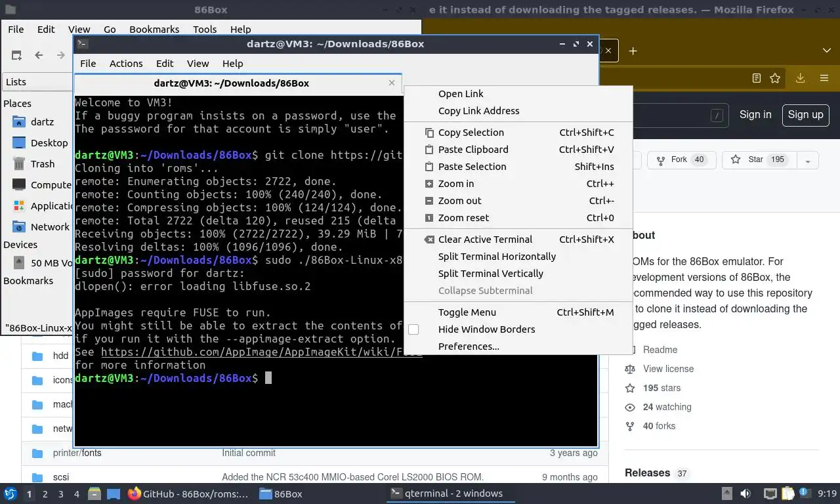Image resolution: width=840 pixels, height=504 pixels.
Task: Select Clear Active Terminal
Action: [518, 240]
